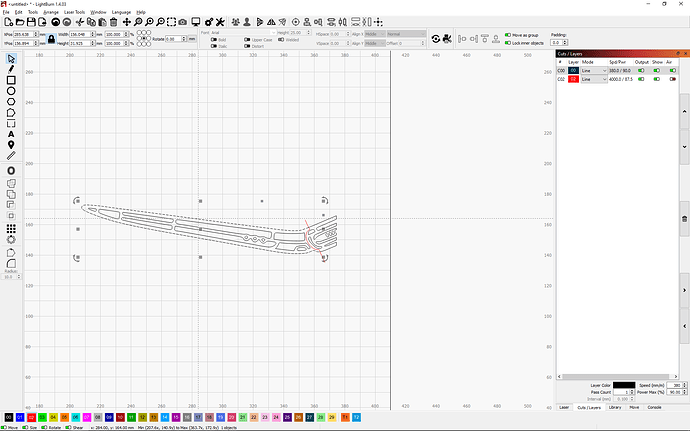The height and width of the screenshot is (431, 690).
Task: Click the right-arrow button beside layer list
Action: pos(684,290)
